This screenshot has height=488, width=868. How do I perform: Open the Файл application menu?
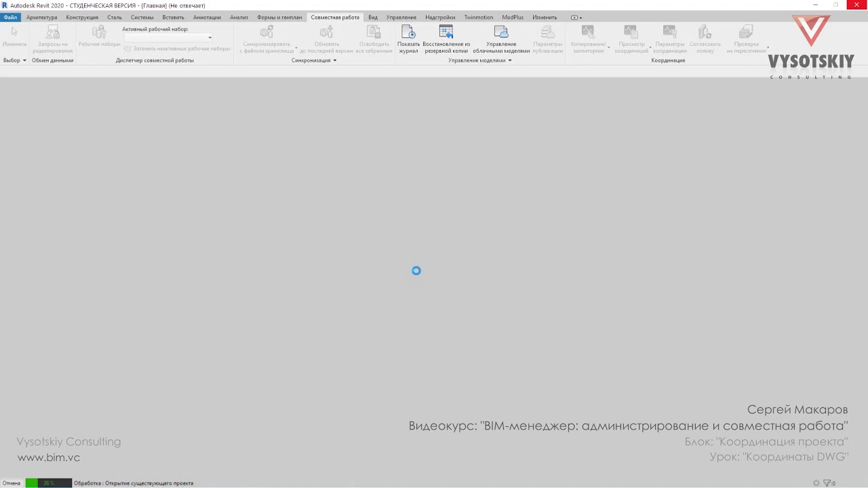point(10,17)
